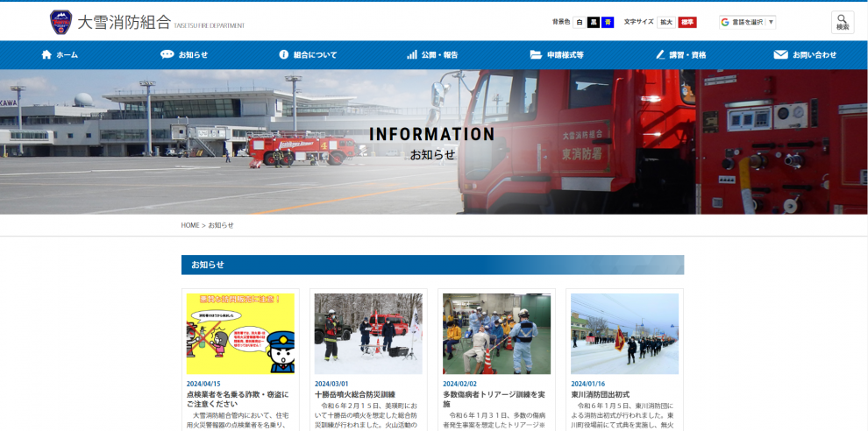This screenshot has width=868, height=431.
Task: Click HOME in the breadcrumb
Action: (190, 225)
